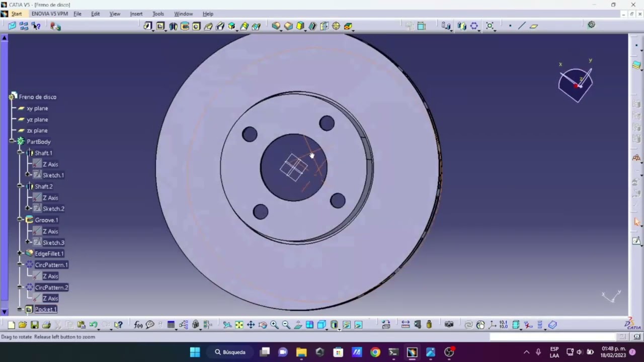Open the Window menu

(183, 14)
